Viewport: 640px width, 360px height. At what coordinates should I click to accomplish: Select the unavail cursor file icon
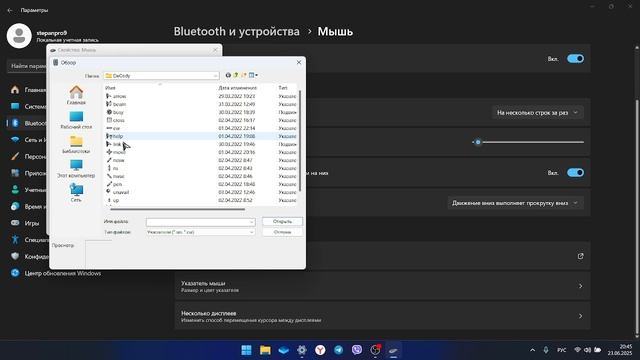pyautogui.click(x=109, y=192)
